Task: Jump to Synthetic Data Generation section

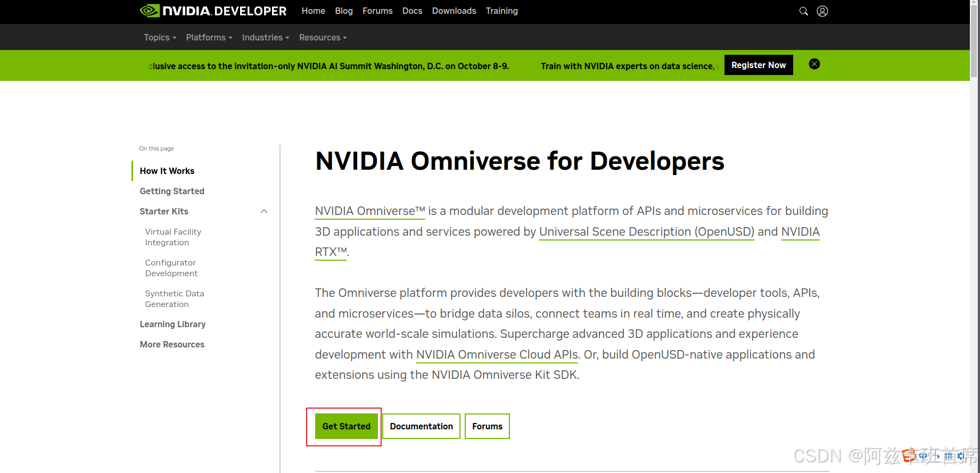Action: [x=174, y=299]
